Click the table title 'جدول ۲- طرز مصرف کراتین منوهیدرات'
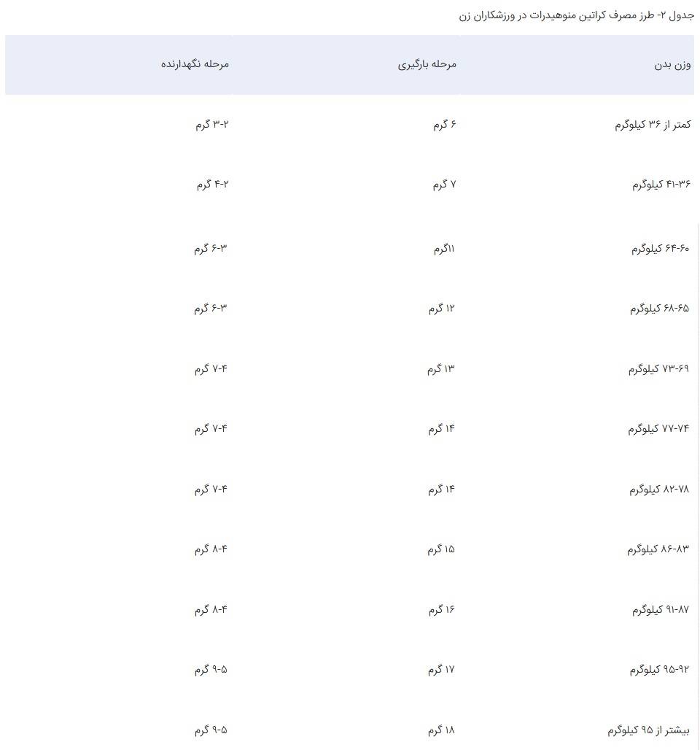Image resolution: width=700 pixels, height=750 pixels. click(x=576, y=15)
